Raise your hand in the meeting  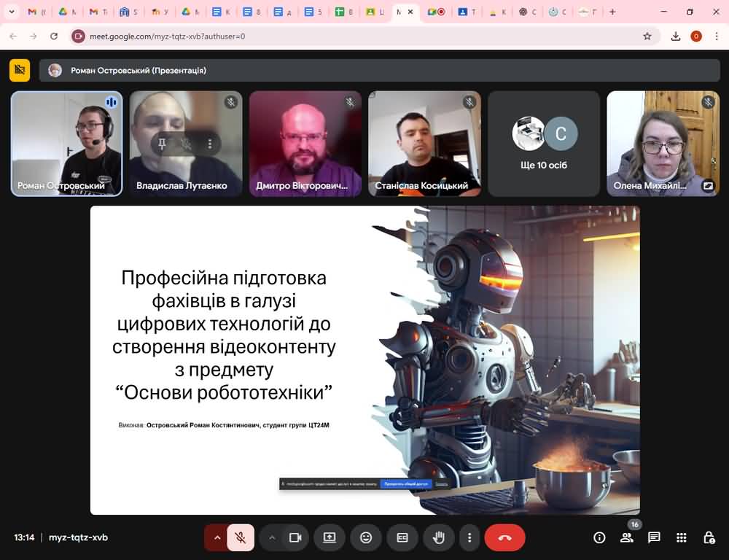click(439, 537)
